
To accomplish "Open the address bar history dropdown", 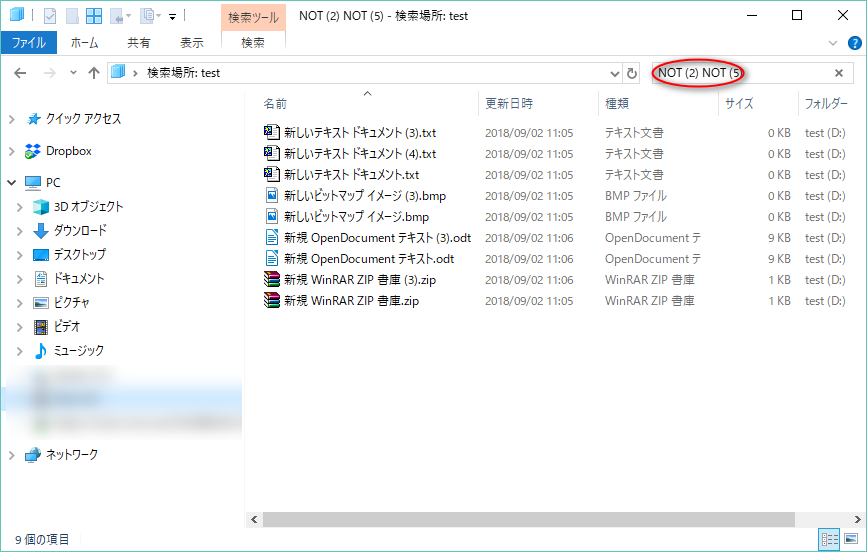I will [x=614, y=73].
